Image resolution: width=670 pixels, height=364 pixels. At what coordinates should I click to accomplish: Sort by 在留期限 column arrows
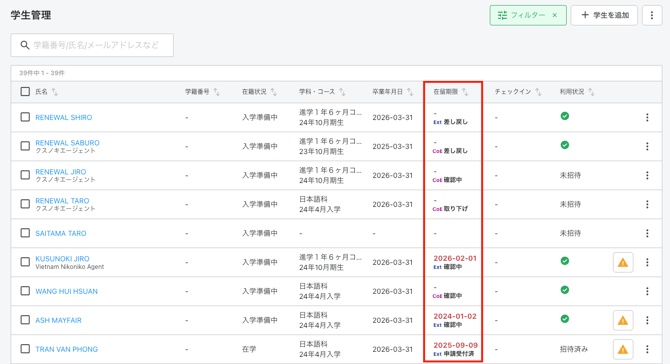pos(465,92)
